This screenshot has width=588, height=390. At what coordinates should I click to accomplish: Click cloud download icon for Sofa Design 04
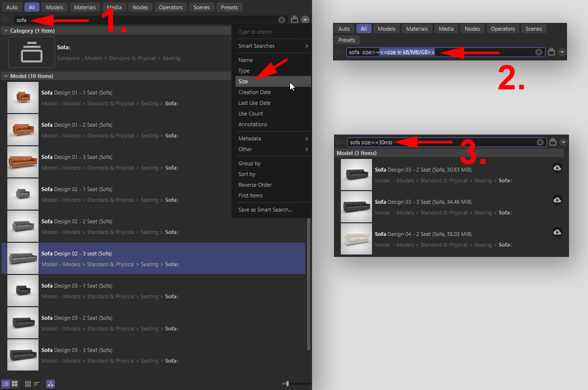tap(557, 233)
